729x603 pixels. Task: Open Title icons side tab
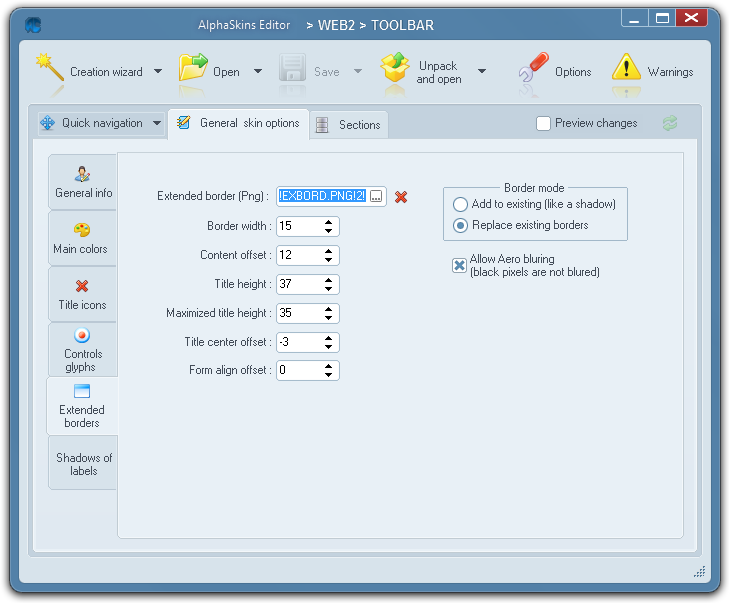(x=83, y=294)
